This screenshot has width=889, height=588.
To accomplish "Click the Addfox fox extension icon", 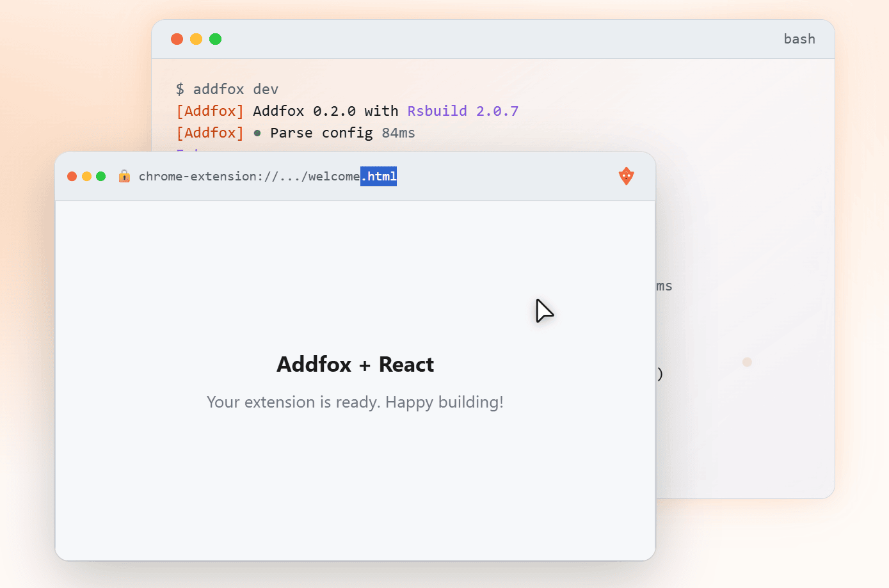I will [x=626, y=176].
